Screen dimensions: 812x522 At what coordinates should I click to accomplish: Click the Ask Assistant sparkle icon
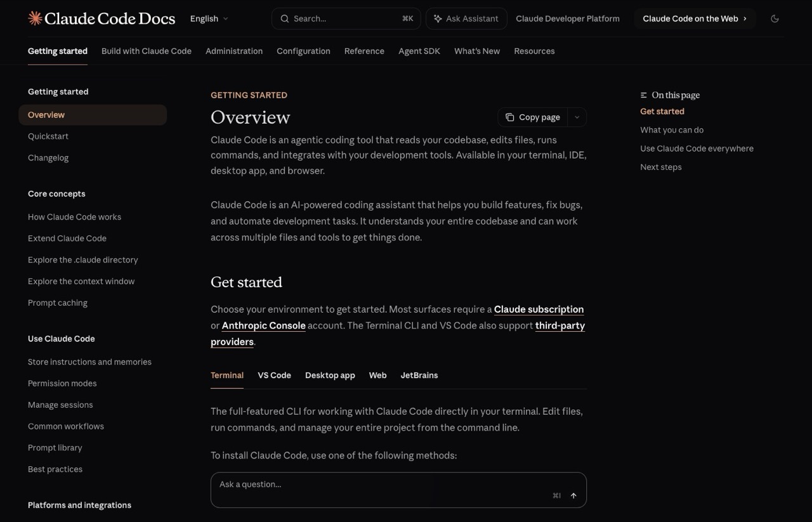(x=438, y=19)
